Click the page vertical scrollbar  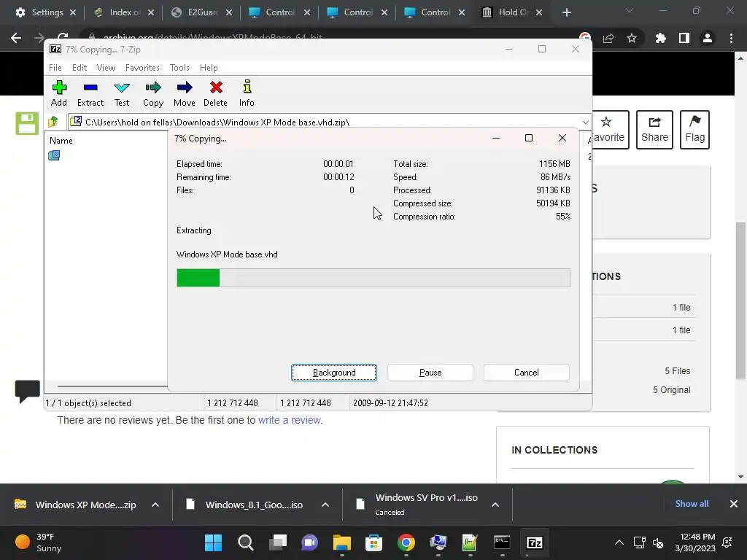click(x=740, y=300)
